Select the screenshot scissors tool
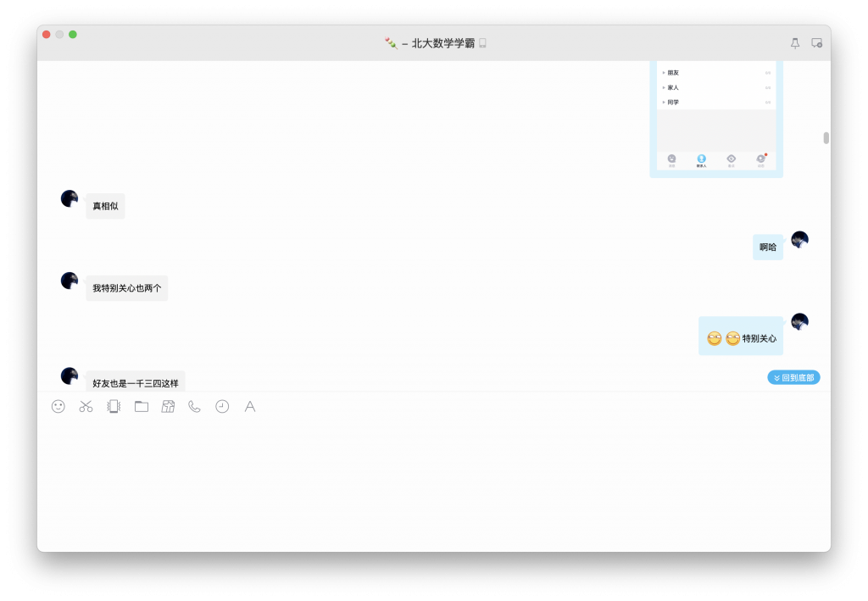868x601 pixels. tap(85, 407)
